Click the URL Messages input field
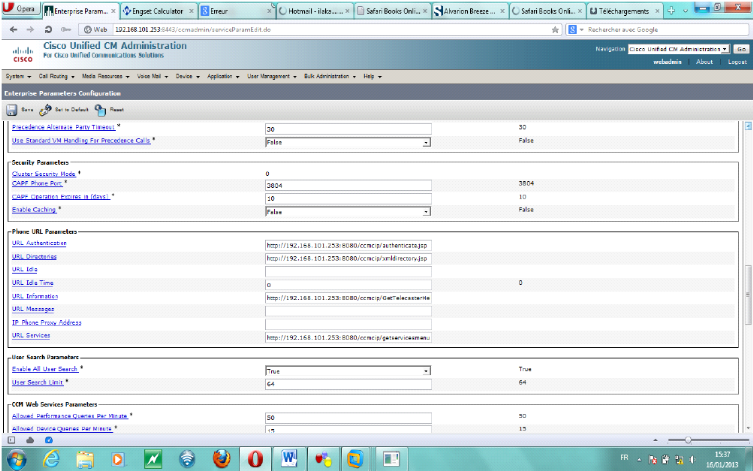The height and width of the screenshot is (471, 753). coord(348,311)
